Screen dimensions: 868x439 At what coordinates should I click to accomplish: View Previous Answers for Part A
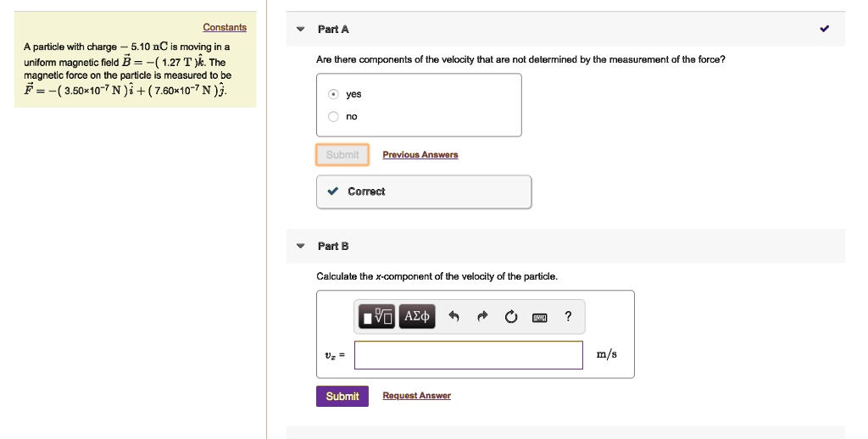click(420, 154)
